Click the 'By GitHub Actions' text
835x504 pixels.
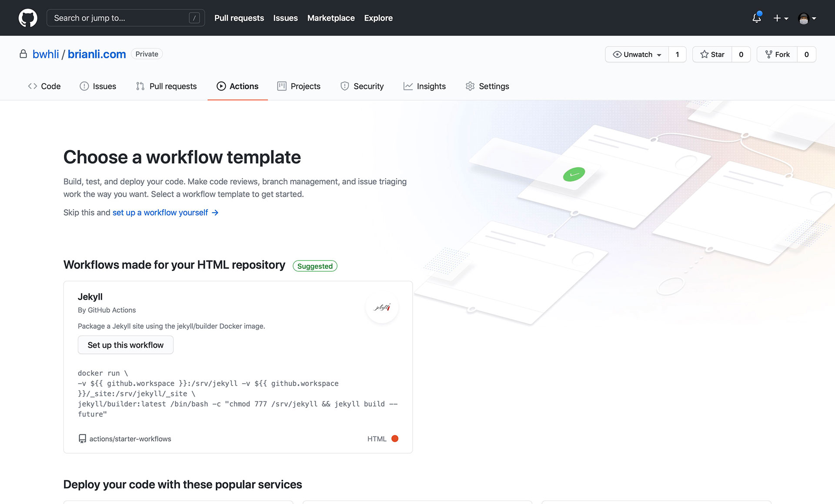click(107, 310)
